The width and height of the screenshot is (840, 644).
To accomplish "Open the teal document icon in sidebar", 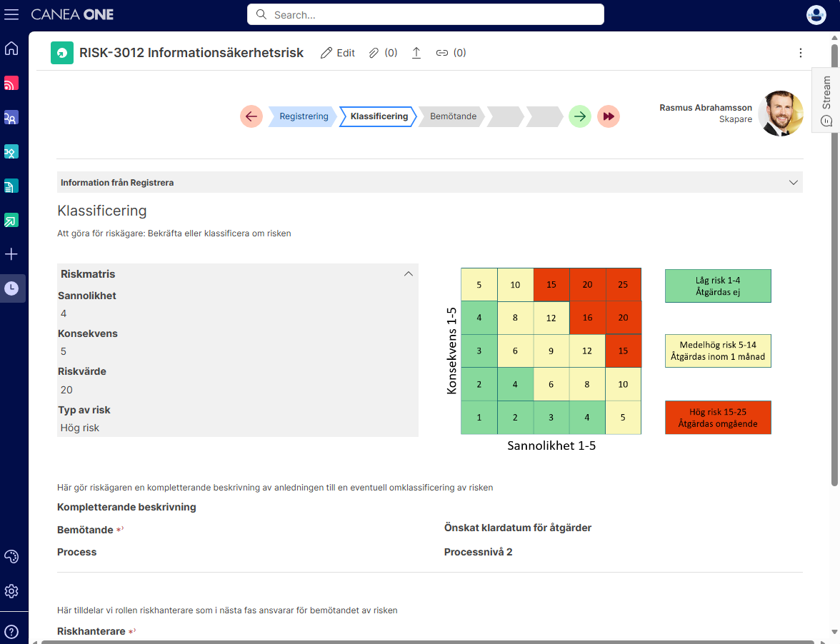I will pyautogui.click(x=11, y=186).
